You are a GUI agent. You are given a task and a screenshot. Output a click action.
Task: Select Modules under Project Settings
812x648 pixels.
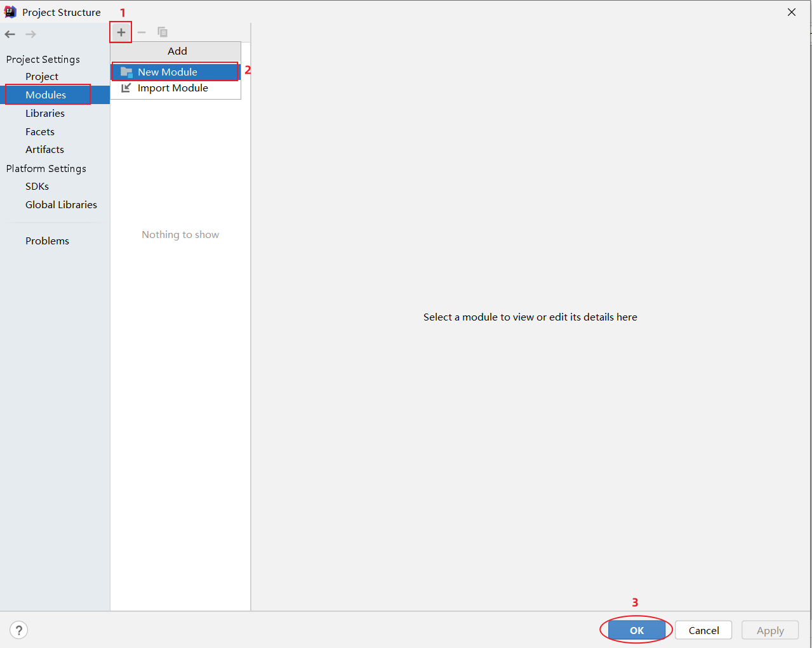[45, 95]
